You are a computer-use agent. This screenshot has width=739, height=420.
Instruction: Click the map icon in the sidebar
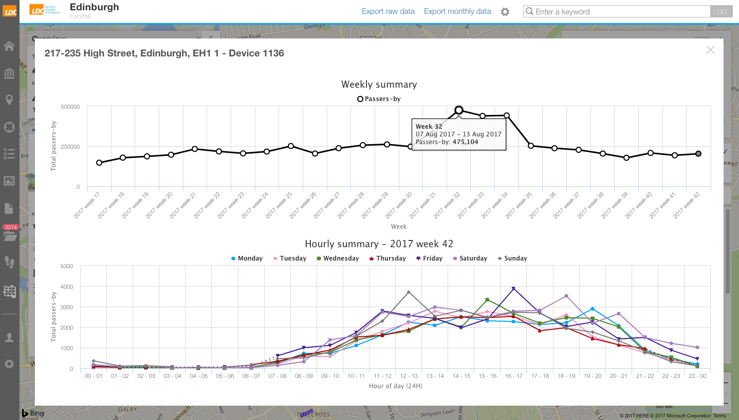(x=9, y=291)
